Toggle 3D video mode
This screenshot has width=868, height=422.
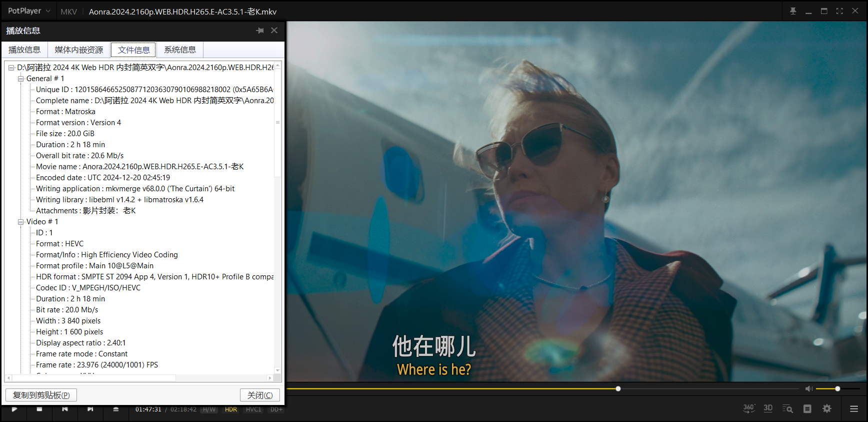tap(768, 408)
